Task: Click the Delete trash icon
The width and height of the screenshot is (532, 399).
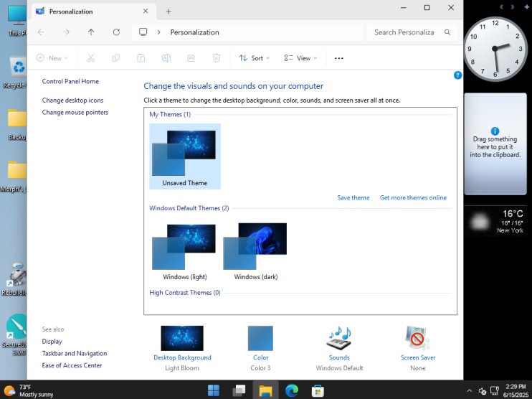Action: click(216, 58)
